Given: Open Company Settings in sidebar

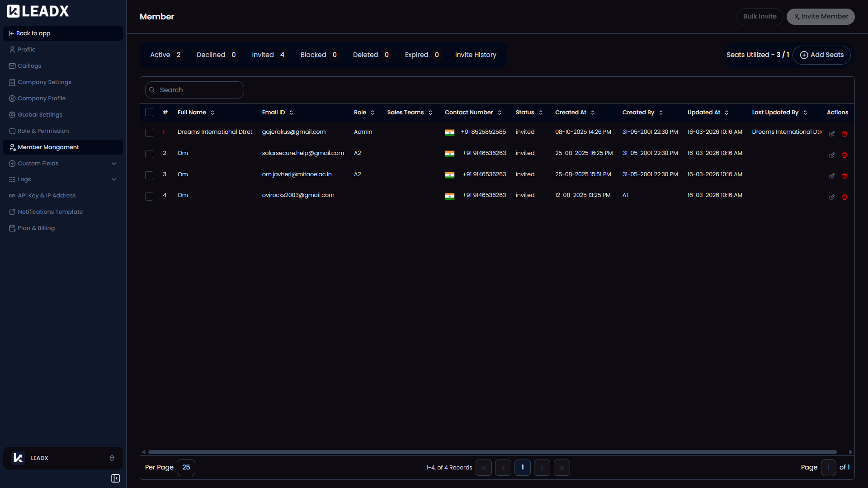Looking at the screenshot, I should pos(44,82).
